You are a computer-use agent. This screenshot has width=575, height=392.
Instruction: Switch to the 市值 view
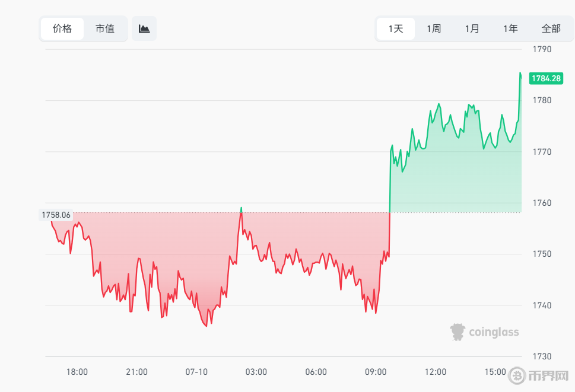click(105, 28)
